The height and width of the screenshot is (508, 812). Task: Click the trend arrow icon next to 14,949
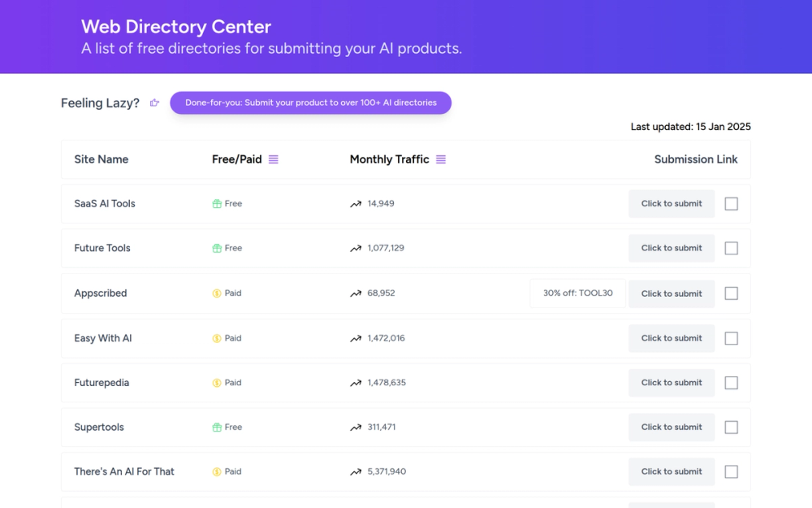356,204
